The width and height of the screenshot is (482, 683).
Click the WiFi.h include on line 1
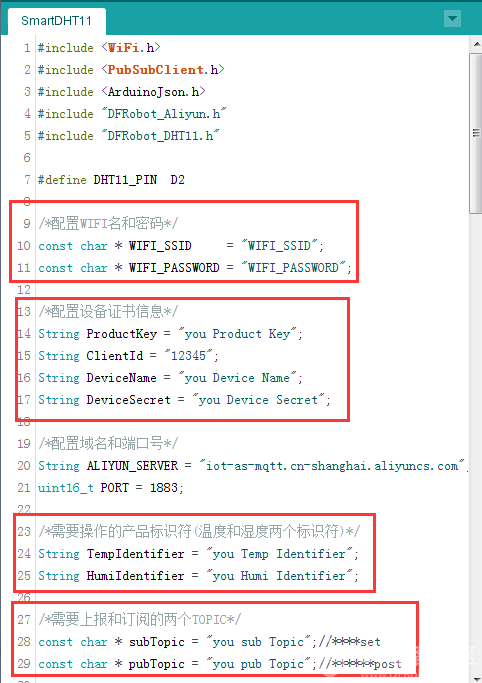[131, 47]
